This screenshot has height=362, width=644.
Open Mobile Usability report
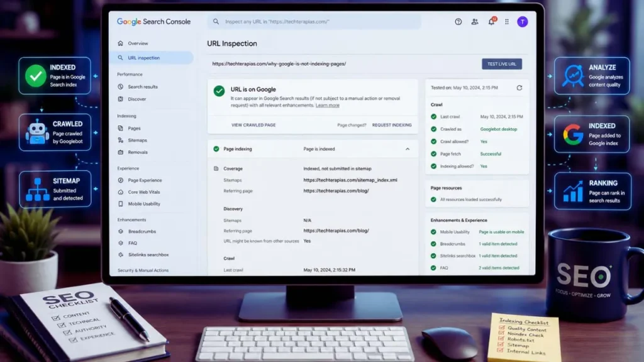144,204
